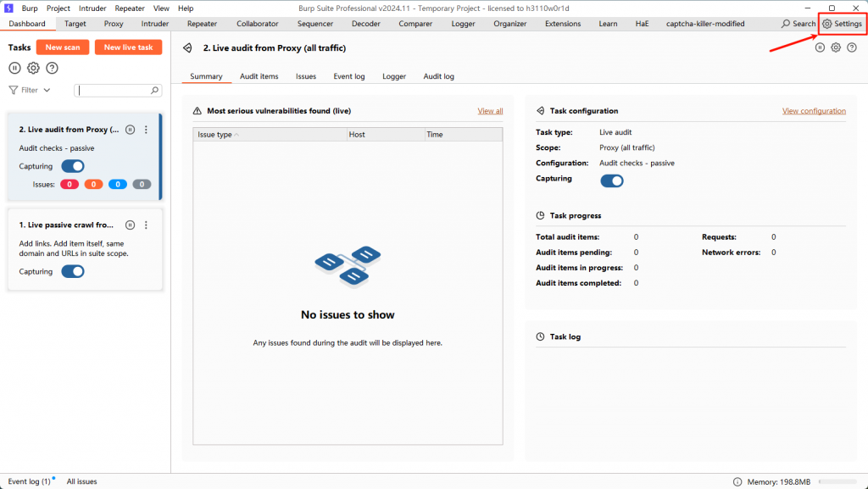Click the Burp Suite logo icon

click(x=8, y=8)
